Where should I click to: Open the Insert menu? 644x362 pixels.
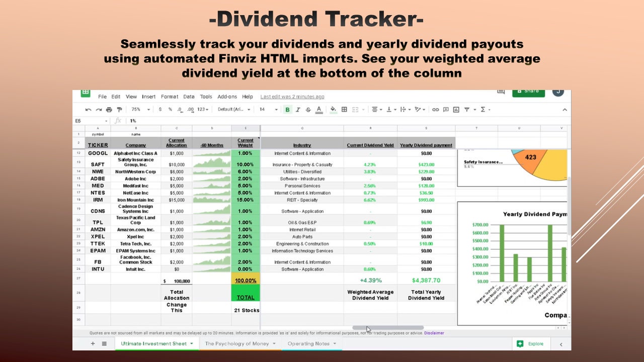[x=148, y=97]
